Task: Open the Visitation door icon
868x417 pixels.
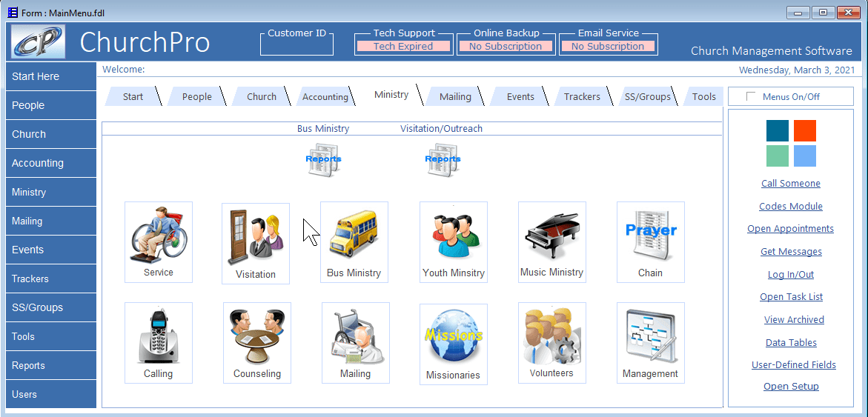Action: [256, 244]
